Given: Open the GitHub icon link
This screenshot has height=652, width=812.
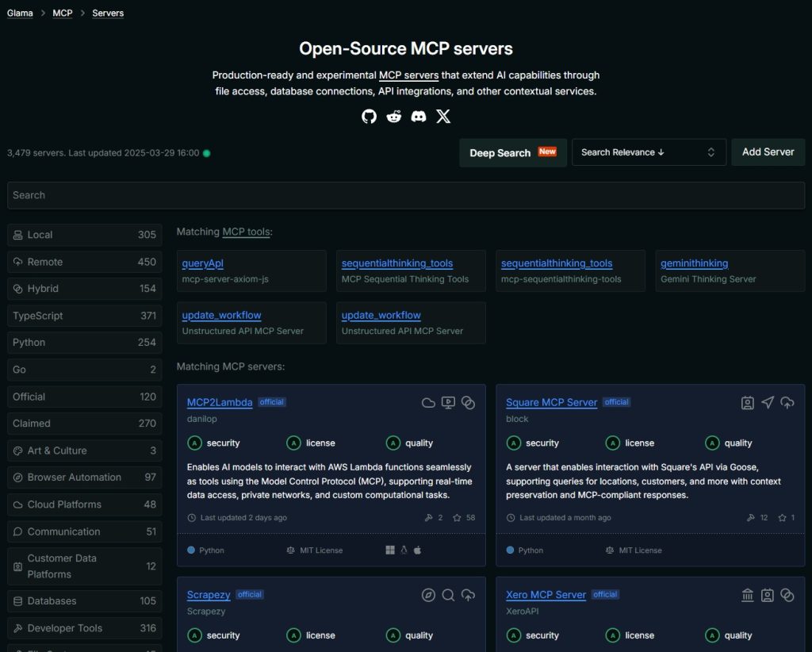Looking at the screenshot, I should coord(369,117).
